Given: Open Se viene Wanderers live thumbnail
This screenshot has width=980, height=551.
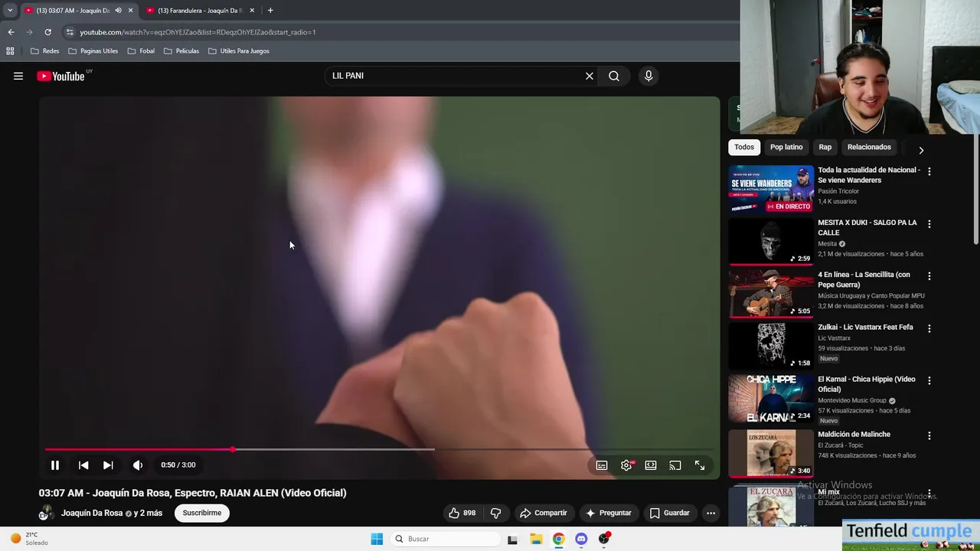Looking at the screenshot, I should tap(771, 188).
